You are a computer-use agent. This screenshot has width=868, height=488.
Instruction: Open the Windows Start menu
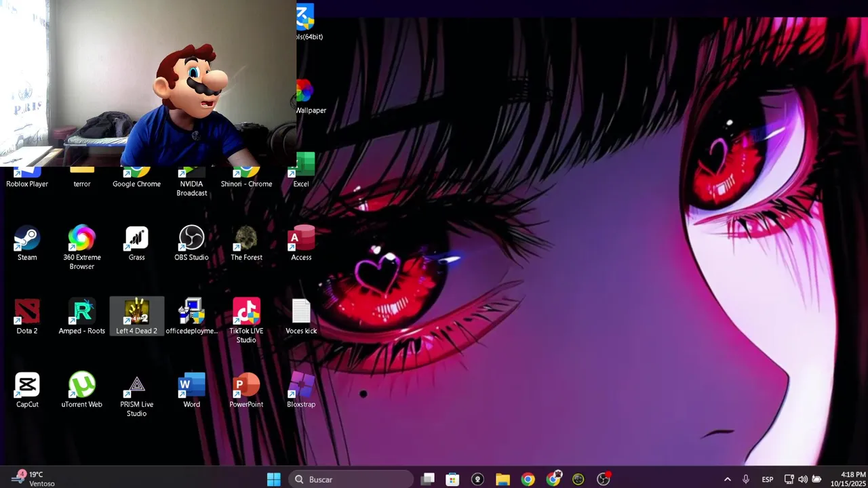[274, 479]
